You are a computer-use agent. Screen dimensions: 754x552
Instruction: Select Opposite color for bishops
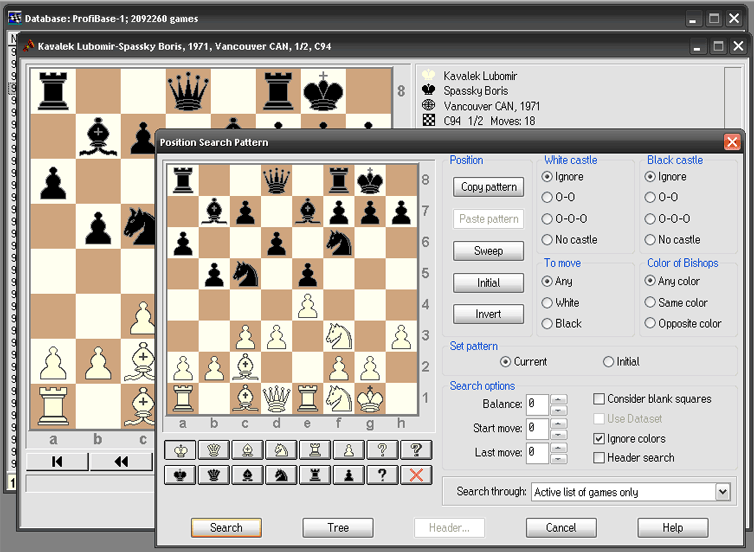[x=683, y=324]
